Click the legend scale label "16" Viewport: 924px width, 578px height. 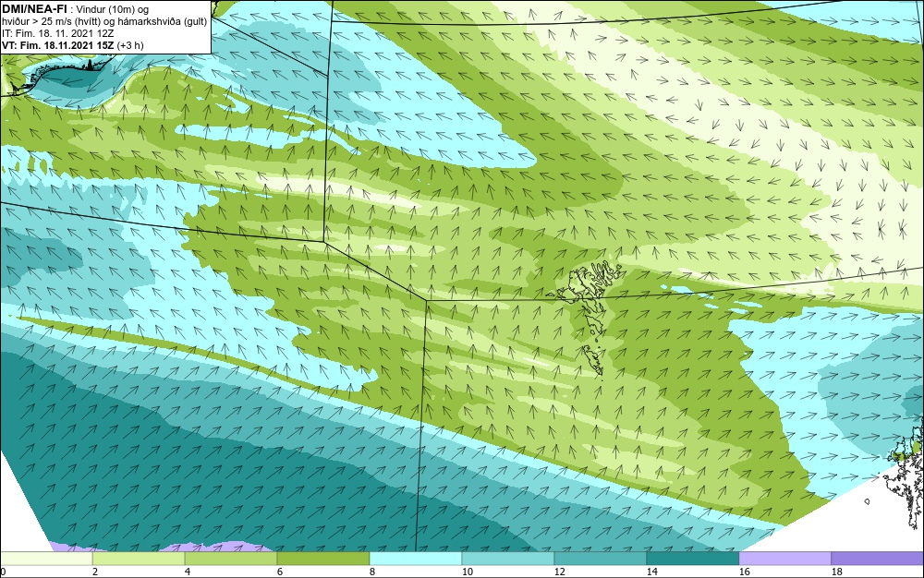744,572
